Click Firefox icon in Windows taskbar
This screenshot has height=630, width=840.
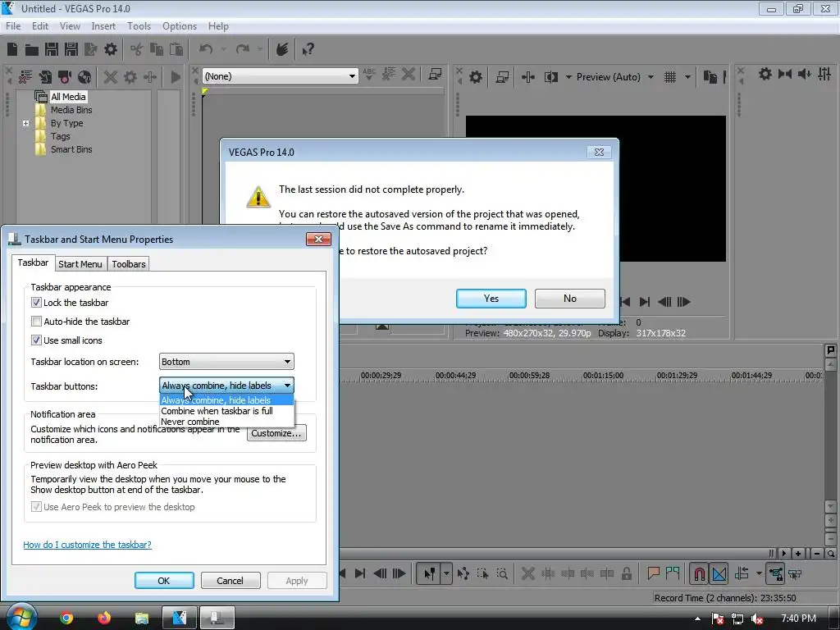pos(104,618)
